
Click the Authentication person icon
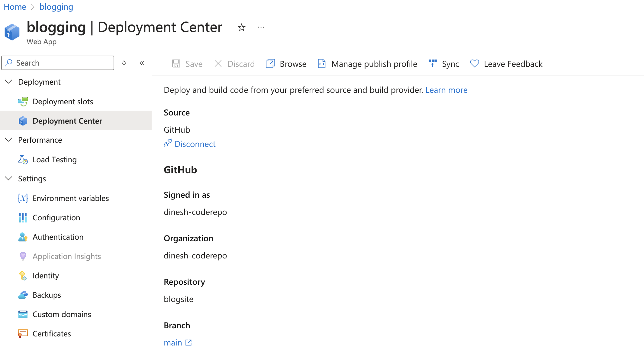pos(23,237)
